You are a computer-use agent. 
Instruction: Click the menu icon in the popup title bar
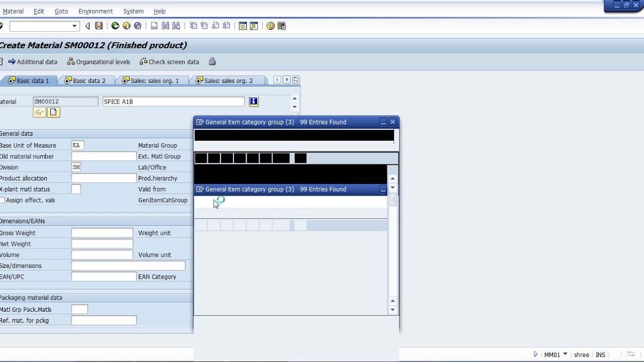[200, 122]
